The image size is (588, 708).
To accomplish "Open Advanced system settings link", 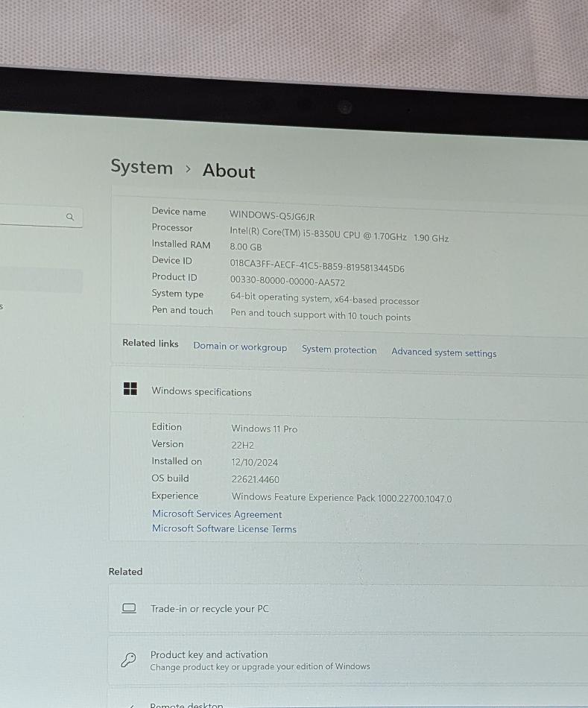I will pos(444,353).
